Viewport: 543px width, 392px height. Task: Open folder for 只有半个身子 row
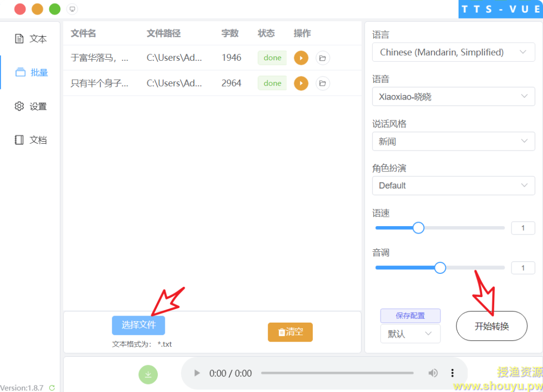tap(322, 83)
